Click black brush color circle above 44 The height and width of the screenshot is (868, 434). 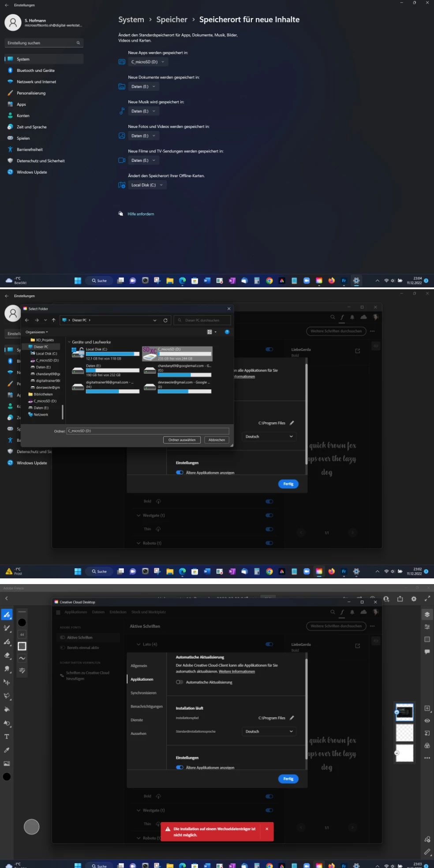[x=22, y=622]
